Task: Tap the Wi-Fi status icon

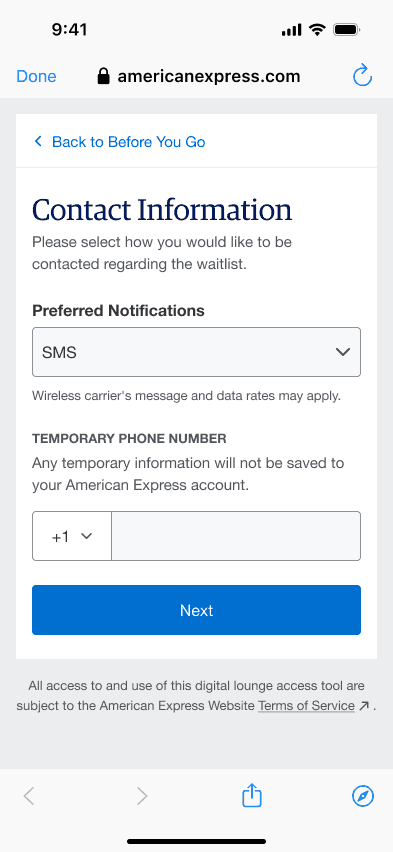Action: pyautogui.click(x=317, y=29)
